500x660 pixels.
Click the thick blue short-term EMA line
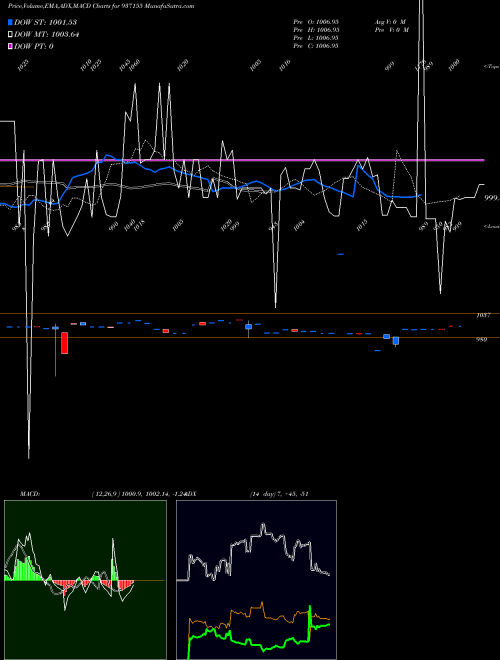210,181
